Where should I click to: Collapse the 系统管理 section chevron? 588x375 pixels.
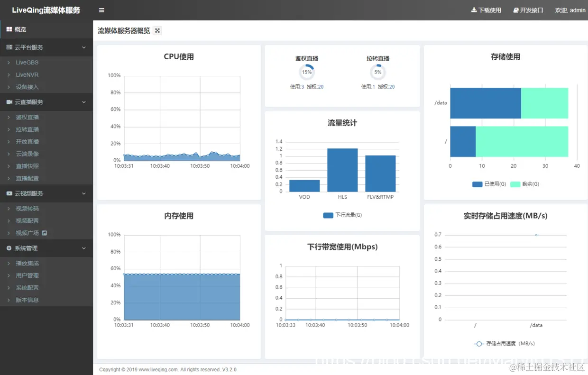84,248
